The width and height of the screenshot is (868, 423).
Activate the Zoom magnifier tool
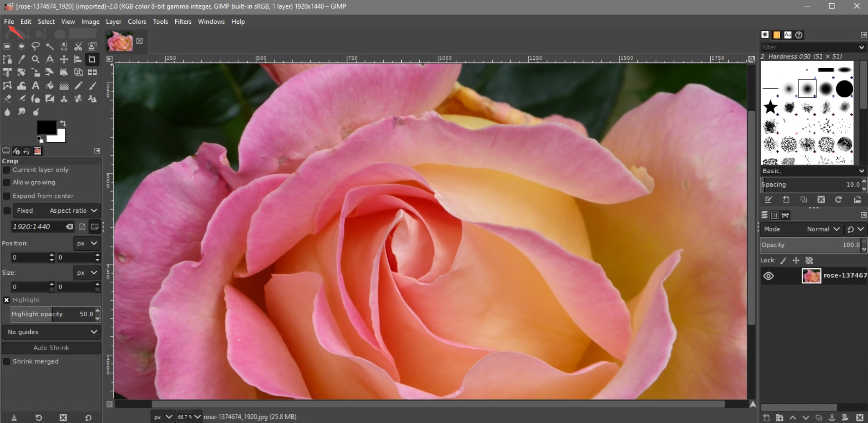[x=36, y=60]
